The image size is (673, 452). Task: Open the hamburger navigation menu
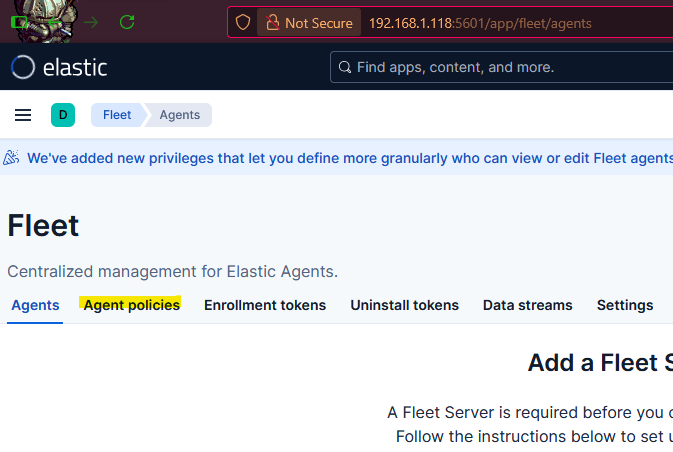pyautogui.click(x=23, y=115)
